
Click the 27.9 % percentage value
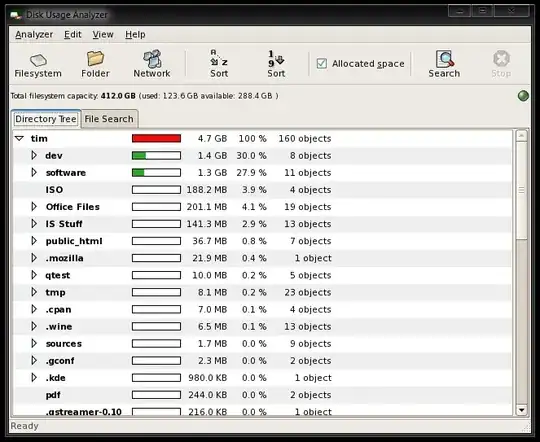click(251, 173)
